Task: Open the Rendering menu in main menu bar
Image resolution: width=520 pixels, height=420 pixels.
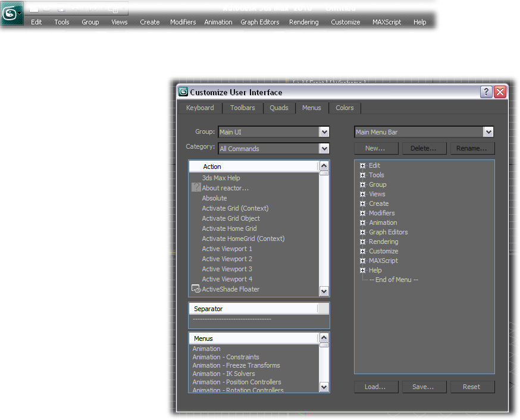Action: pos(304,22)
